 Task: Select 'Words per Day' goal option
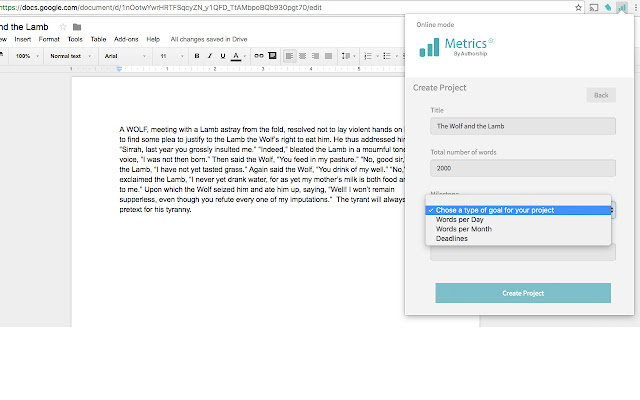(x=518, y=220)
